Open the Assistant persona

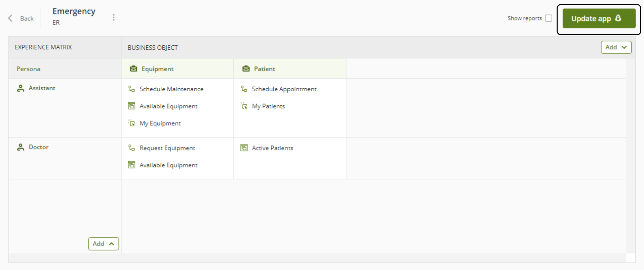(x=42, y=88)
